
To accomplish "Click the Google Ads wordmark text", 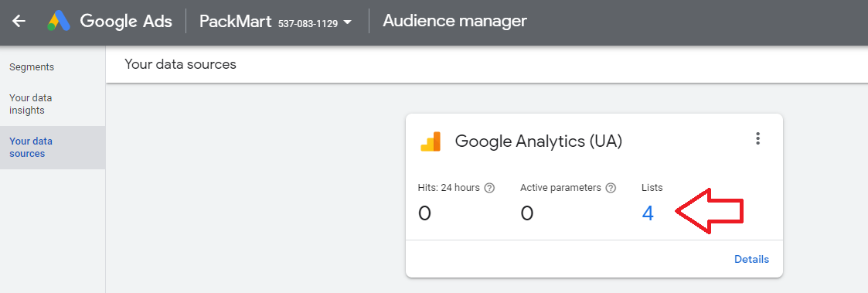I will [126, 22].
